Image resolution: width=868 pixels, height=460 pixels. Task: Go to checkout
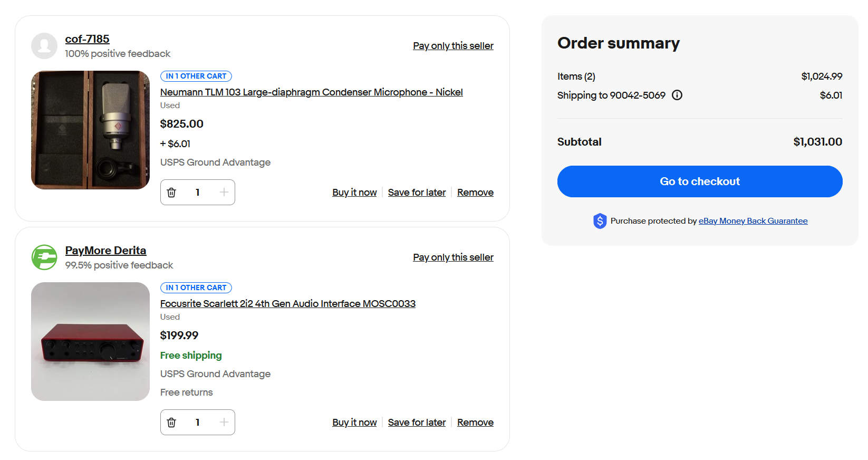click(x=699, y=181)
